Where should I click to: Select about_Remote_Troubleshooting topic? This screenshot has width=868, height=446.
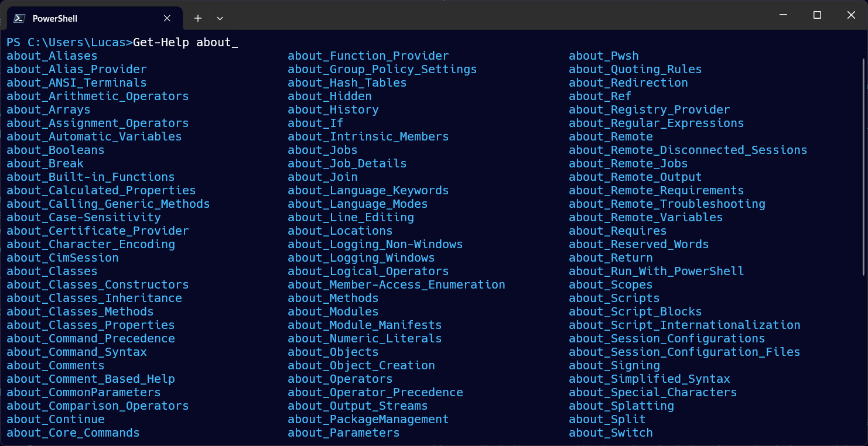[667, 204]
